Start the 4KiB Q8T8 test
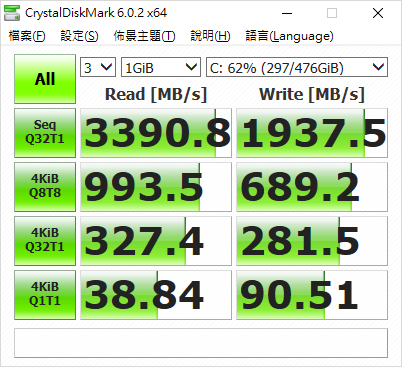This screenshot has height=367, width=402. coord(45,187)
